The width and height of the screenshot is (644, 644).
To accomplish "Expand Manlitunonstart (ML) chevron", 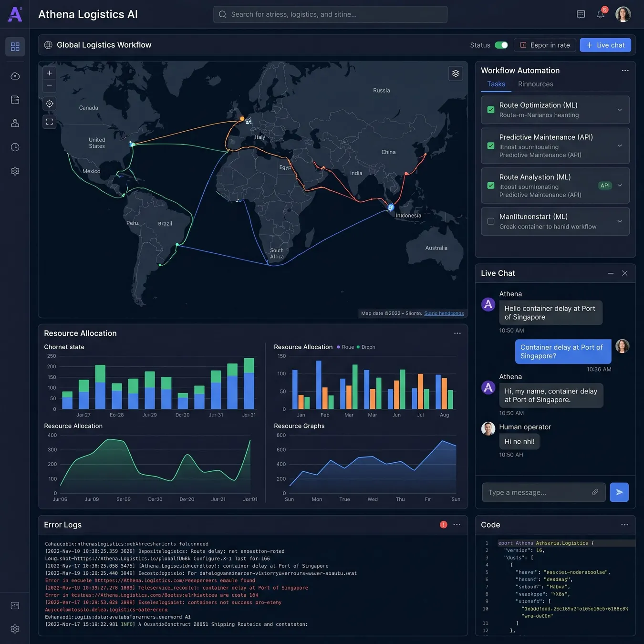I will tap(620, 221).
